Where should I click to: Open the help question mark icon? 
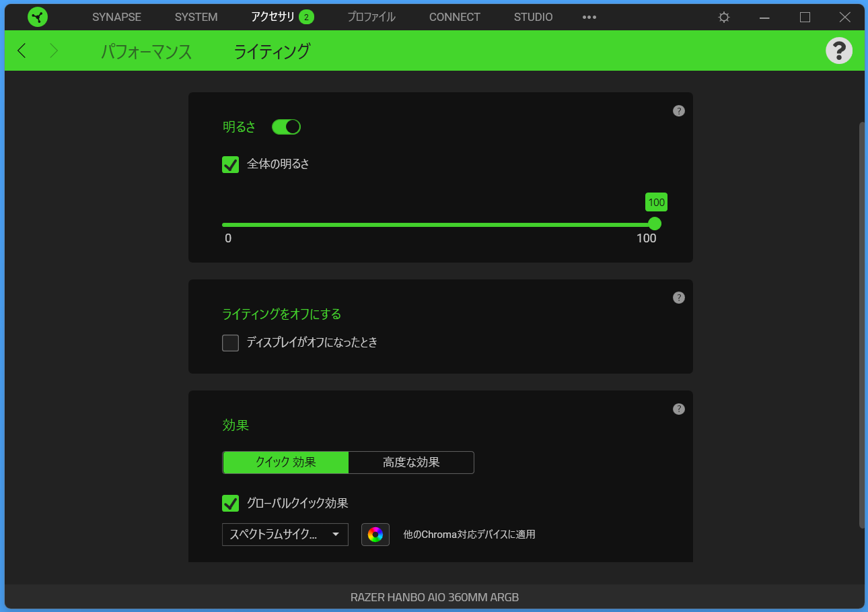839,50
